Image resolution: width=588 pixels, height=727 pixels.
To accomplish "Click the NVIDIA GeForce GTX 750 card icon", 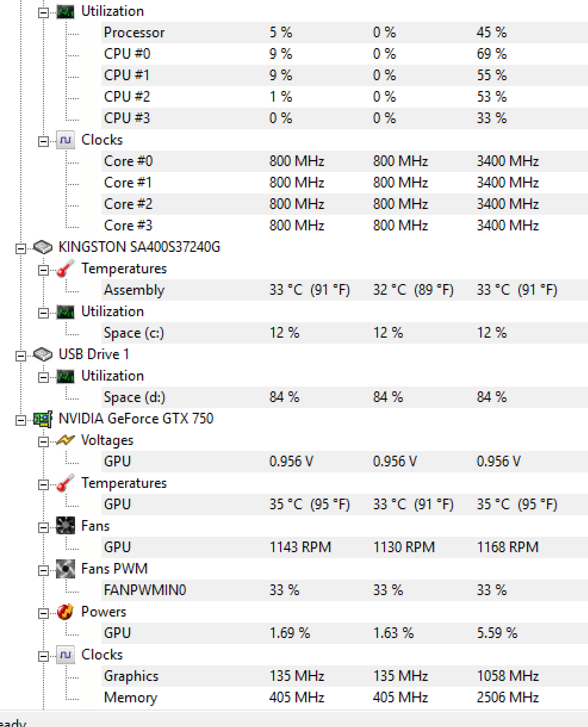I will [x=43, y=419].
